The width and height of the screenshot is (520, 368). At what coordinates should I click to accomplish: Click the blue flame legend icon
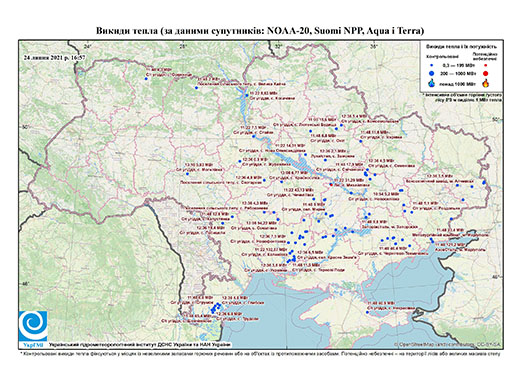click(x=431, y=83)
